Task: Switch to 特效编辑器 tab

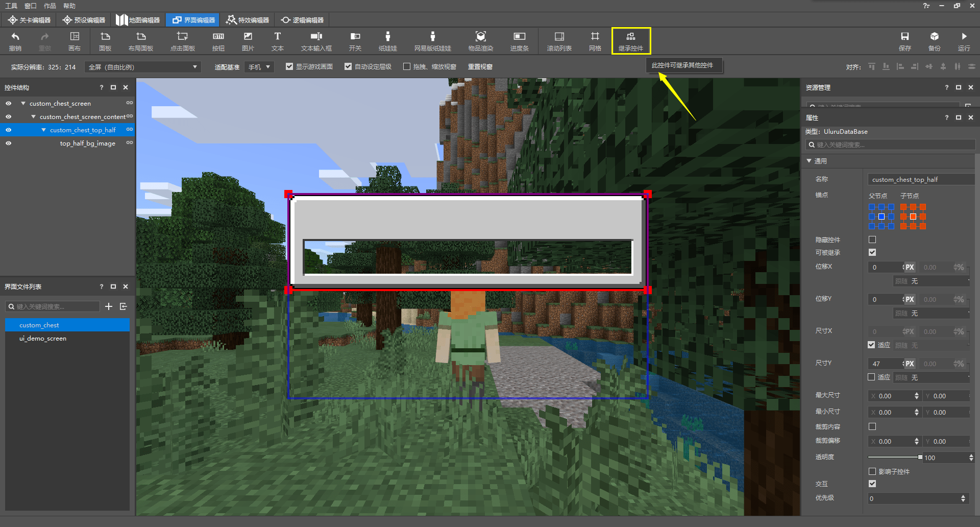Action: click(248, 20)
